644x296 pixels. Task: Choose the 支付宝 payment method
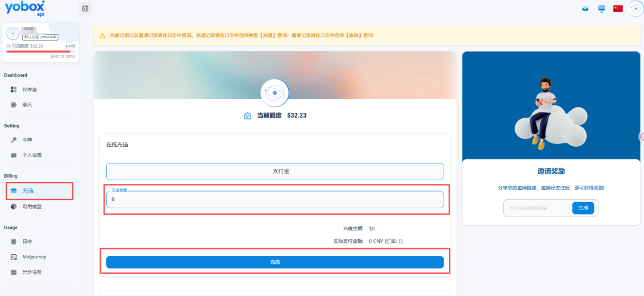275,171
